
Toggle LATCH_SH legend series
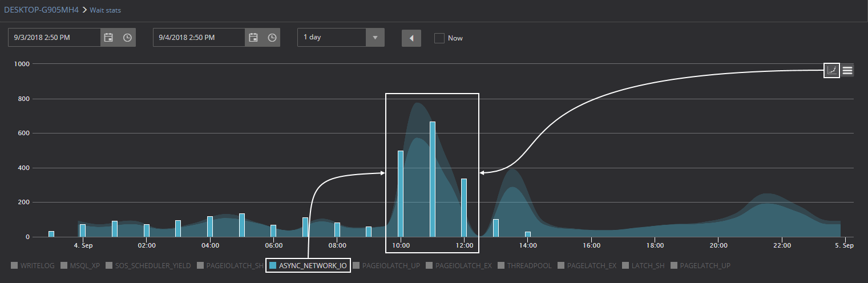(644, 265)
